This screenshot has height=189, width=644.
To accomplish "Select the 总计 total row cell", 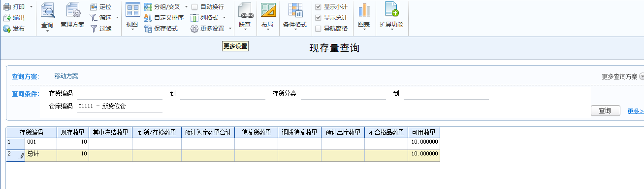I will (41, 155).
